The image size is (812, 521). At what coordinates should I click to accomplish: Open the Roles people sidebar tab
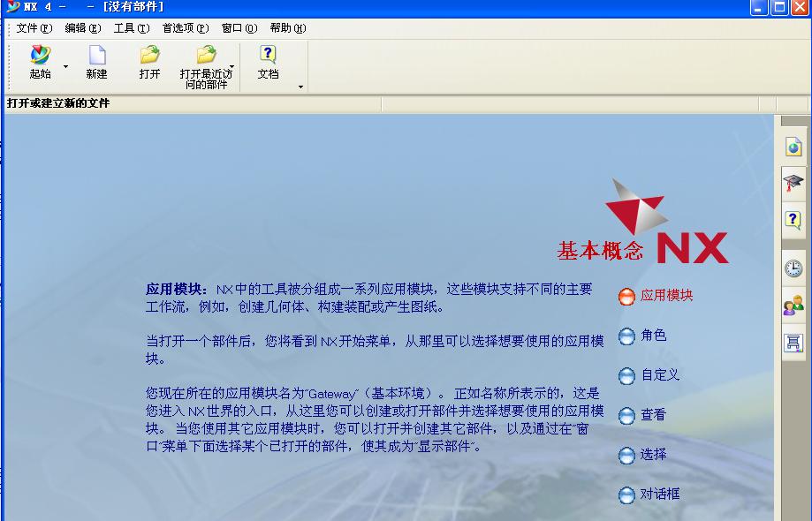[793, 306]
